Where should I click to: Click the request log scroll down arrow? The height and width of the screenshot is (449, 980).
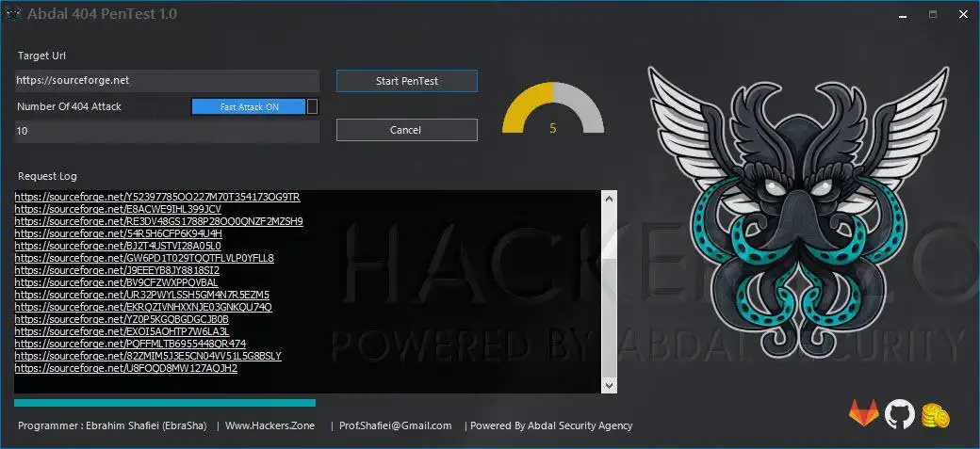tap(609, 386)
